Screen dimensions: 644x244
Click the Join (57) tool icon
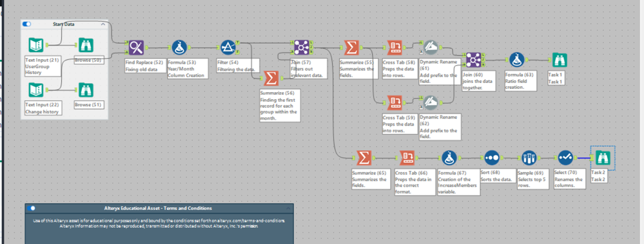point(302,48)
